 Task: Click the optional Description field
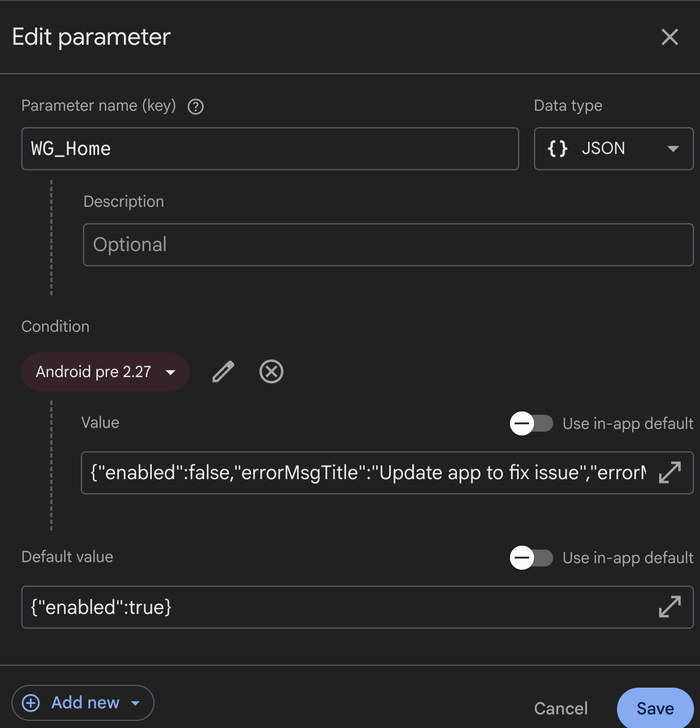(388, 245)
